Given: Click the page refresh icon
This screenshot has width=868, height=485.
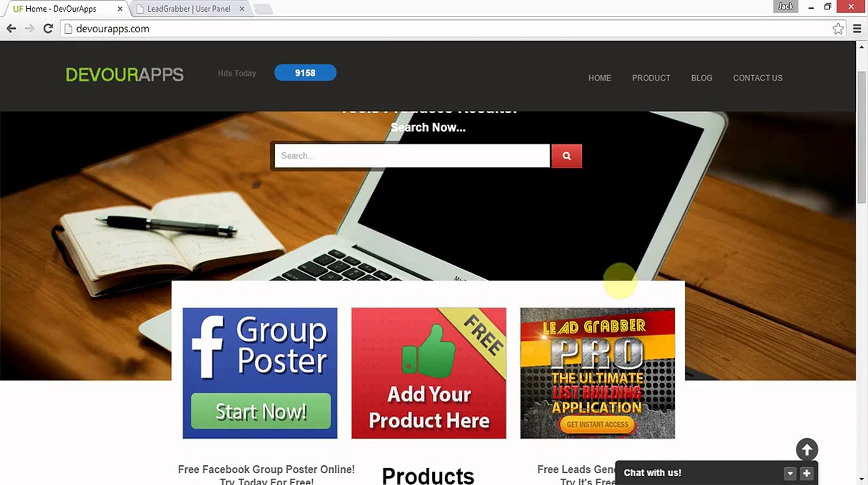Looking at the screenshot, I should click(48, 29).
